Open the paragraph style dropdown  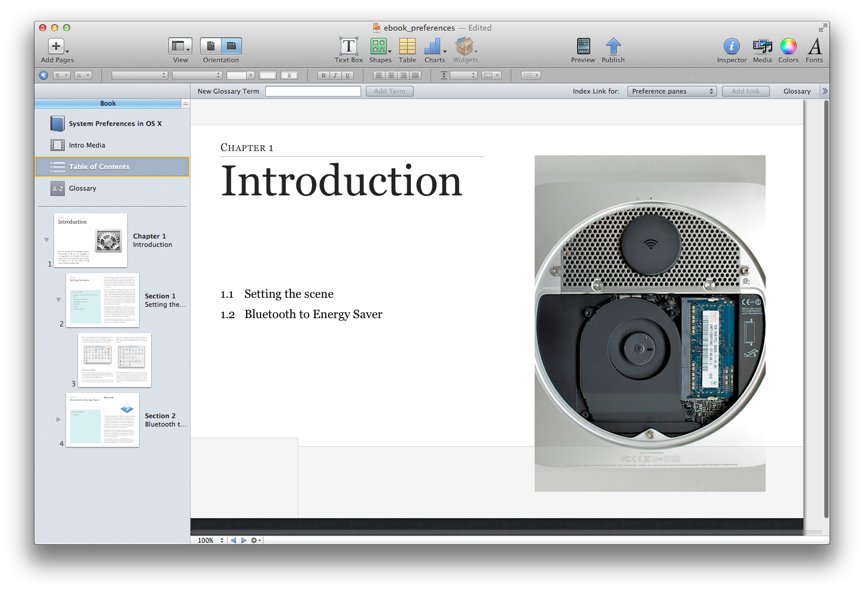(x=61, y=75)
